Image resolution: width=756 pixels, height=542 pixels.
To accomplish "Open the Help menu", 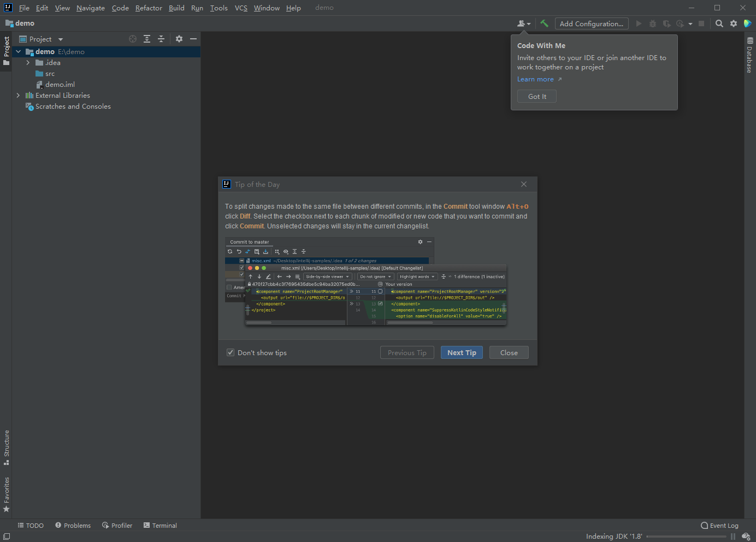I will (293, 8).
